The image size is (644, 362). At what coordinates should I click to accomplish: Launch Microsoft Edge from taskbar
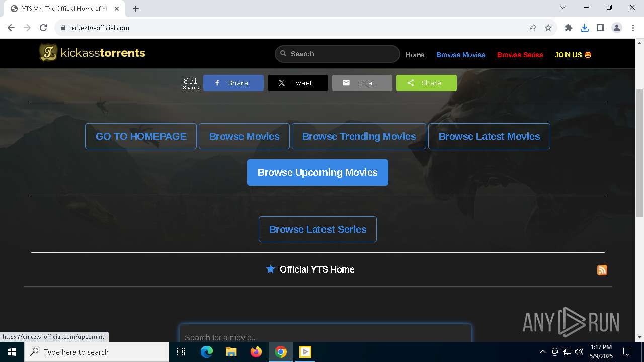[207, 352]
